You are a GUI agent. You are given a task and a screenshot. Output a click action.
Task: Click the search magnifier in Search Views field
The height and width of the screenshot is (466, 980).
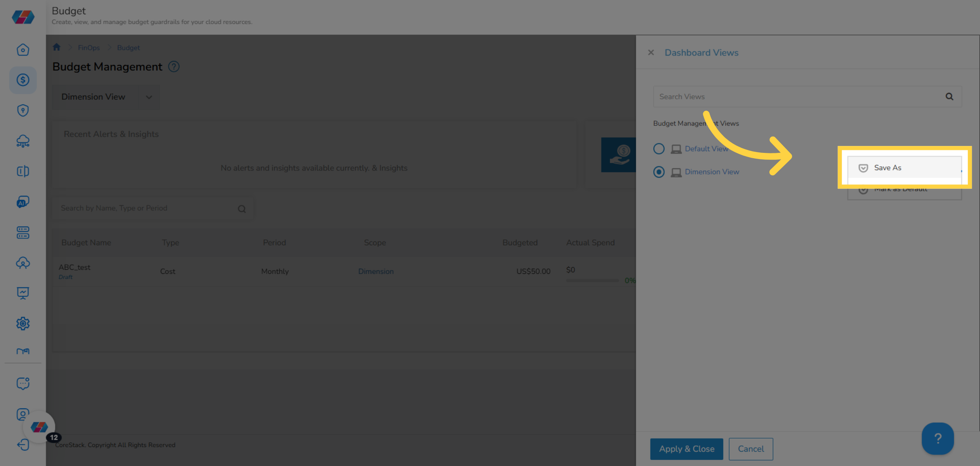[x=949, y=96]
